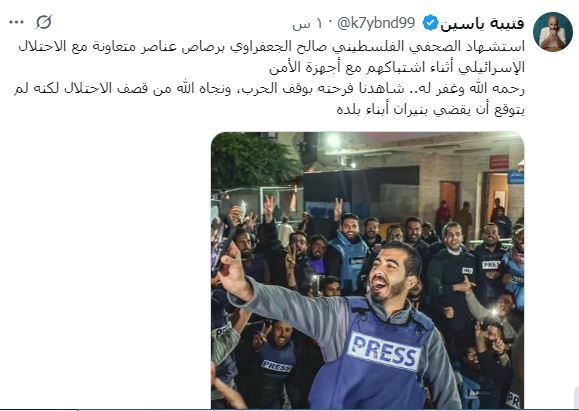
Task: Click the red sign on the building wall
Action: 499,162
